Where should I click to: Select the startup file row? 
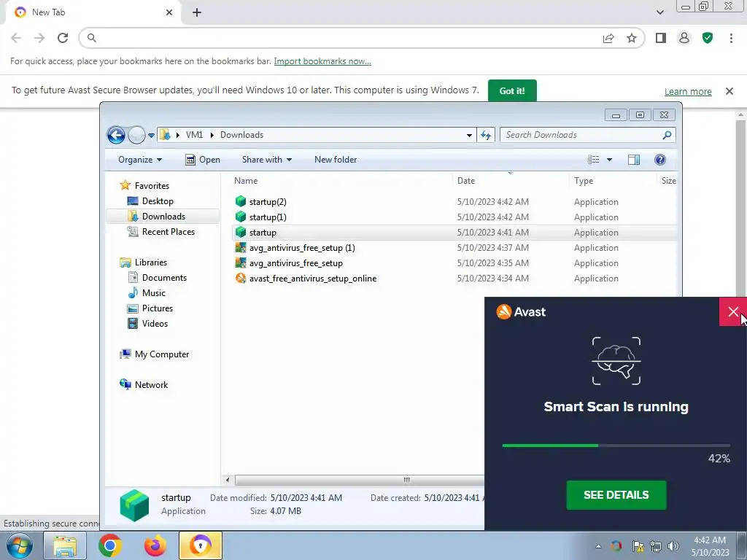454,233
